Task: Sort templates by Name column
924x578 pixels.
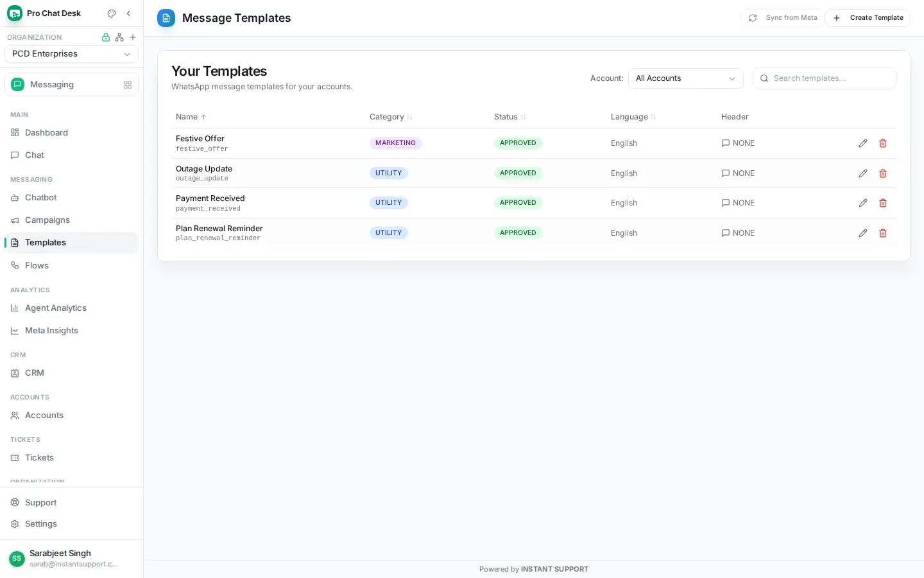Action: (x=191, y=117)
